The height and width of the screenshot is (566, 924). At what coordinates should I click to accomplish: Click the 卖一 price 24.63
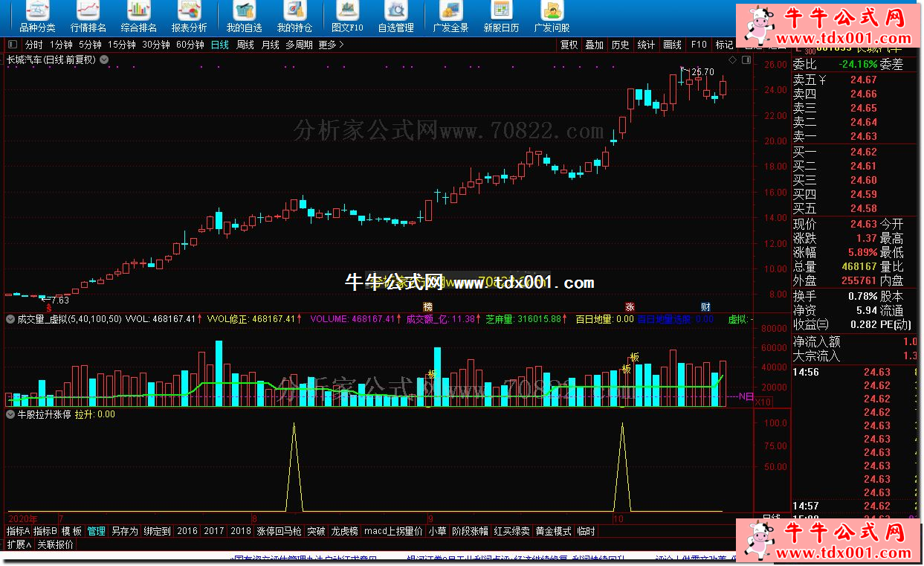point(864,137)
